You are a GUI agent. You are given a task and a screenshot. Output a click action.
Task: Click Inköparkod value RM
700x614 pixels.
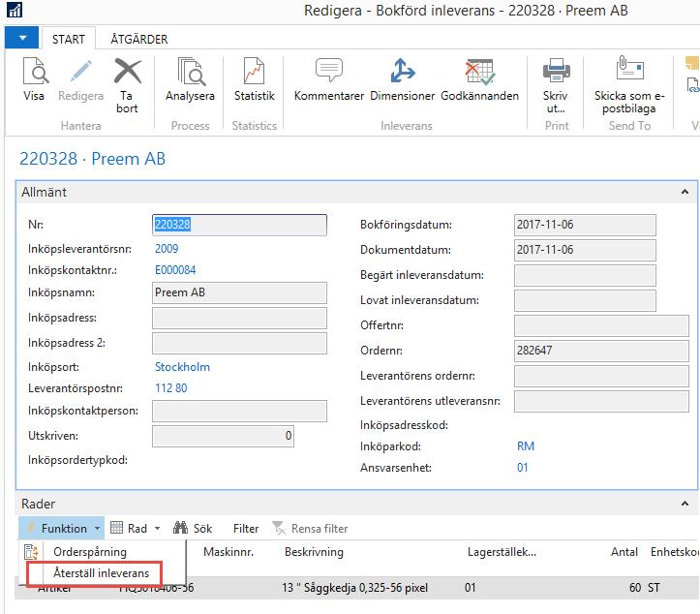coord(526,446)
